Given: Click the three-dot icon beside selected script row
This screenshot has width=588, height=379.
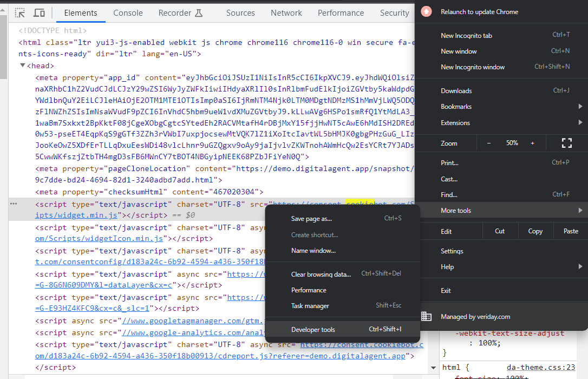Looking at the screenshot, I should click(x=14, y=204).
